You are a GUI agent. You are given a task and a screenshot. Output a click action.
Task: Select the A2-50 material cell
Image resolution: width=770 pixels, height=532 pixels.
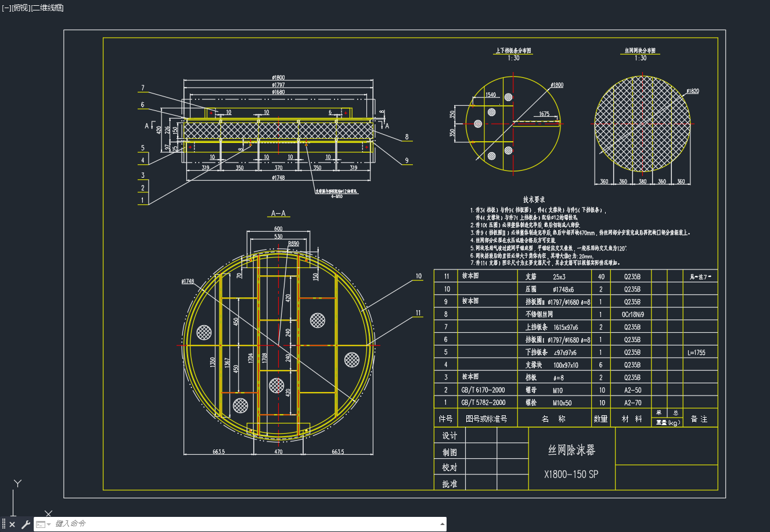pos(632,390)
